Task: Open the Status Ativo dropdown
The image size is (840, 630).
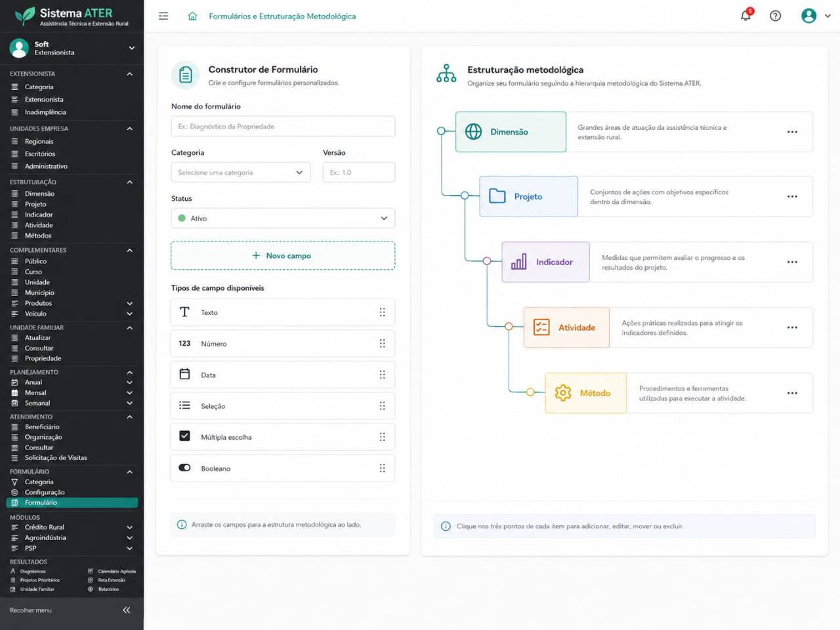Action: (283, 219)
